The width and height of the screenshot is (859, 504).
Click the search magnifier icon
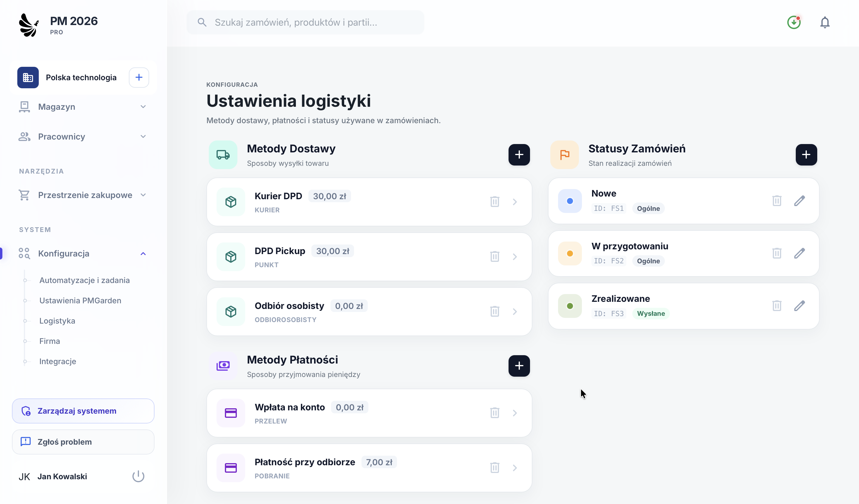pyautogui.click(x=202, y=22)
